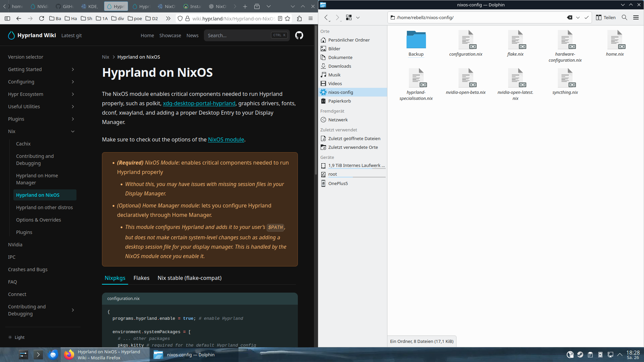Select the Nix stable (flake-compat) tab
Image resolution: width=644 pixels, height=362 pixels.
190,278
